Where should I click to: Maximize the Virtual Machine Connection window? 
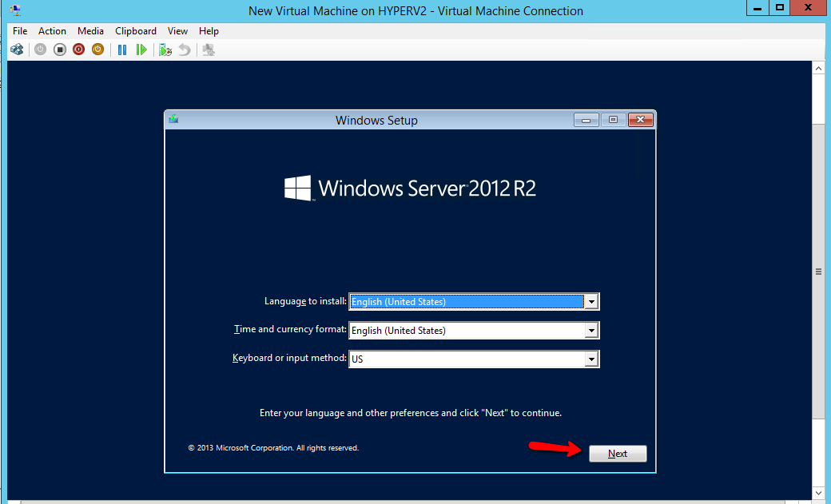(780, 8)
